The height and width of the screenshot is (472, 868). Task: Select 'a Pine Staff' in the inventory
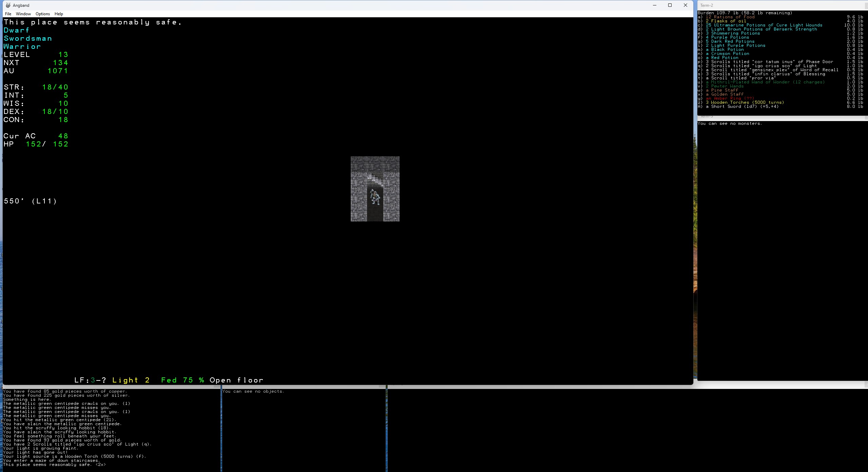[x=780, y=90]
